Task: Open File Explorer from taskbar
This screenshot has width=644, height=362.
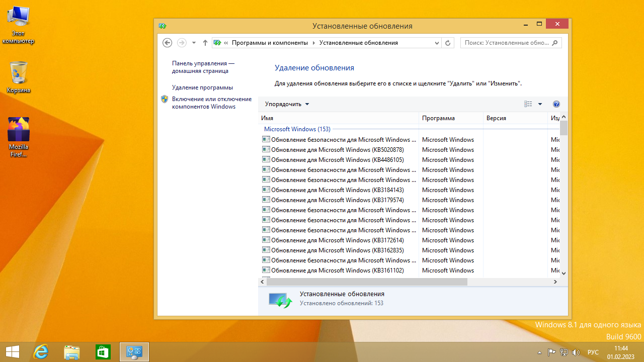Action: click(x=72, y=352)
